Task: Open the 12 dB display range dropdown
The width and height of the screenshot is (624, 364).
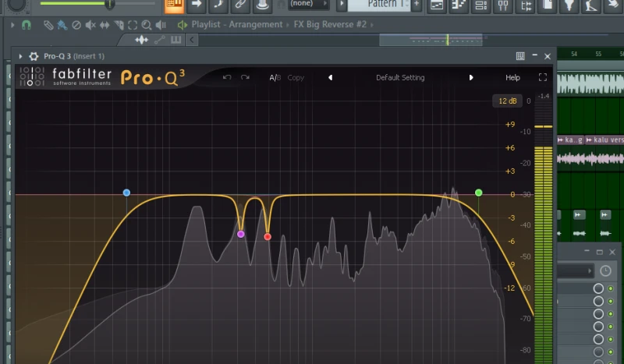Action: point(507,101)
